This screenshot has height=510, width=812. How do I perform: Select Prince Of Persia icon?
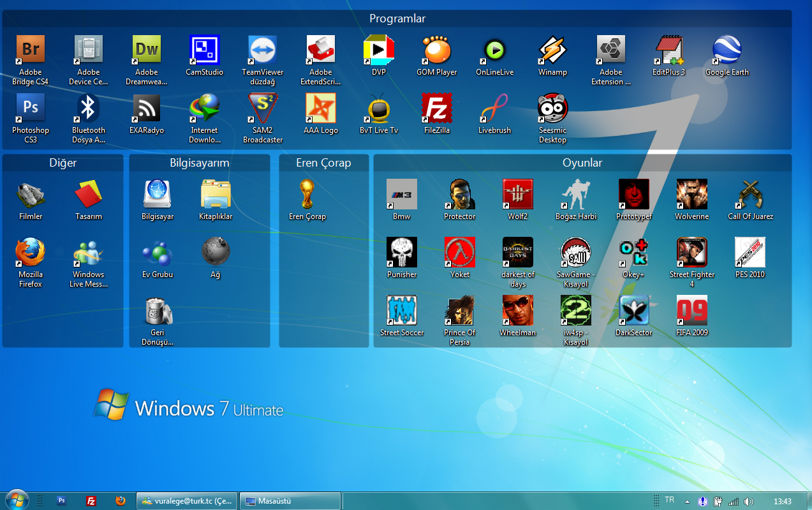point(460,310)
